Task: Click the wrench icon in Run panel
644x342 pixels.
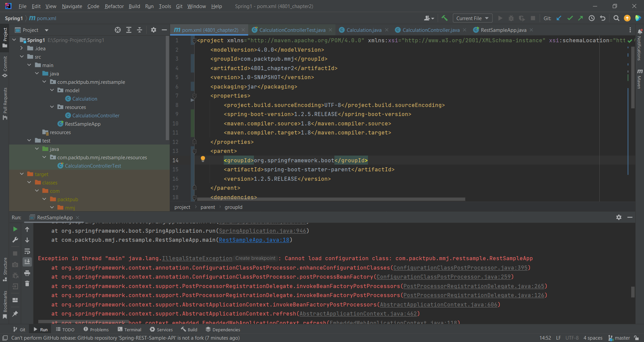Action: (x=15, y=240)
